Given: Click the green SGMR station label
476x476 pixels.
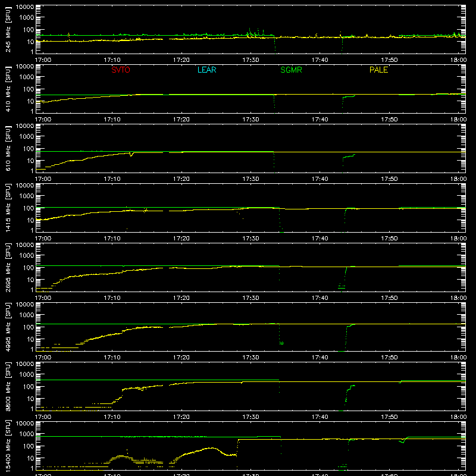Looking at the screenshot, I should (291, 70).
